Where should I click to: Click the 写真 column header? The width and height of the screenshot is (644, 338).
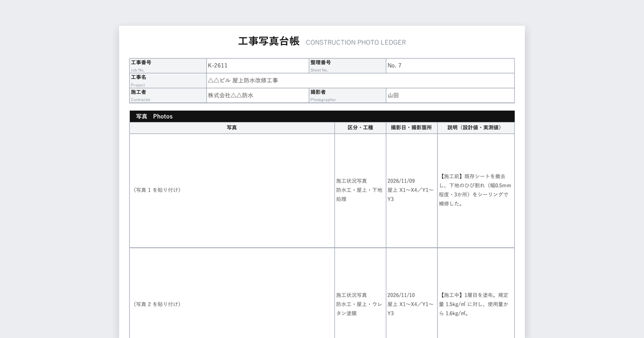coord(232,128)
